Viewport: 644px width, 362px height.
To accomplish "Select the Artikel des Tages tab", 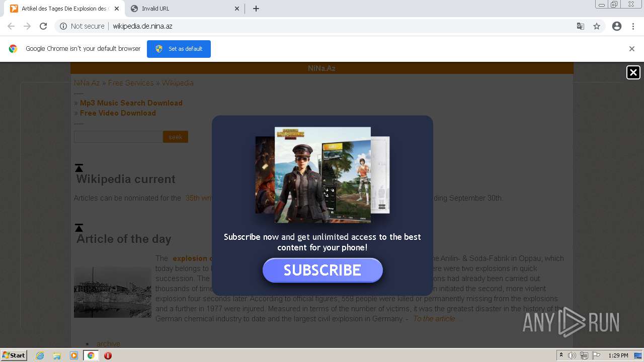I will (x=64, y=9).
